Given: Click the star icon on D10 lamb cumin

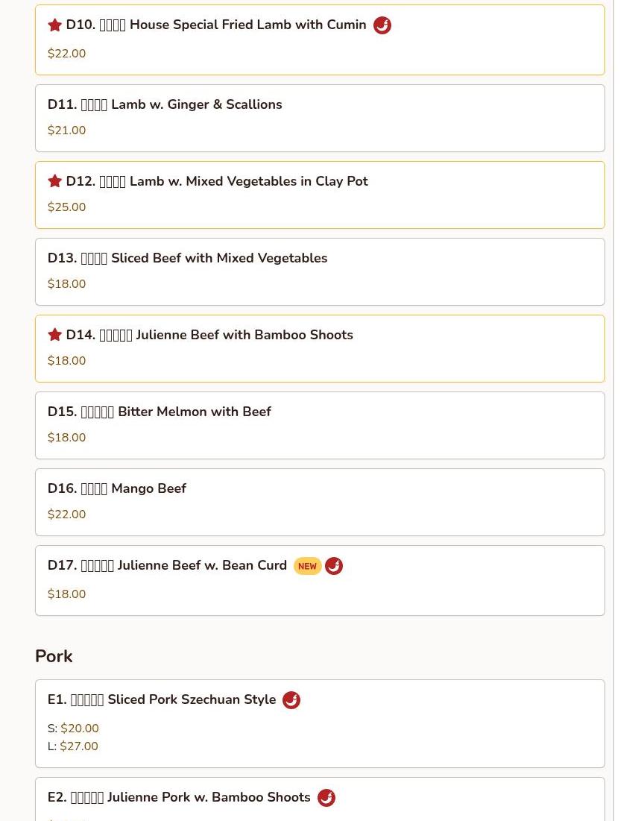Looking at the screenshot, I should coord(54,25).
